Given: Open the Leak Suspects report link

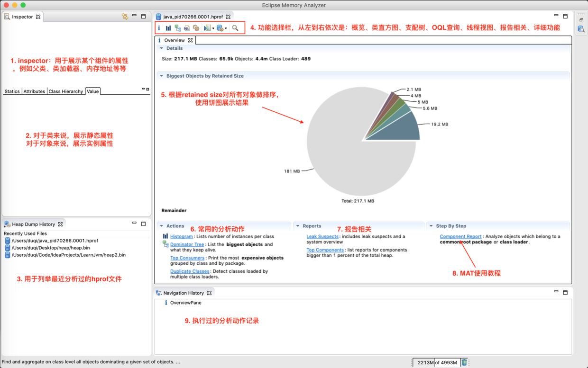Looking at the screenshot, I should click(322, 236).
